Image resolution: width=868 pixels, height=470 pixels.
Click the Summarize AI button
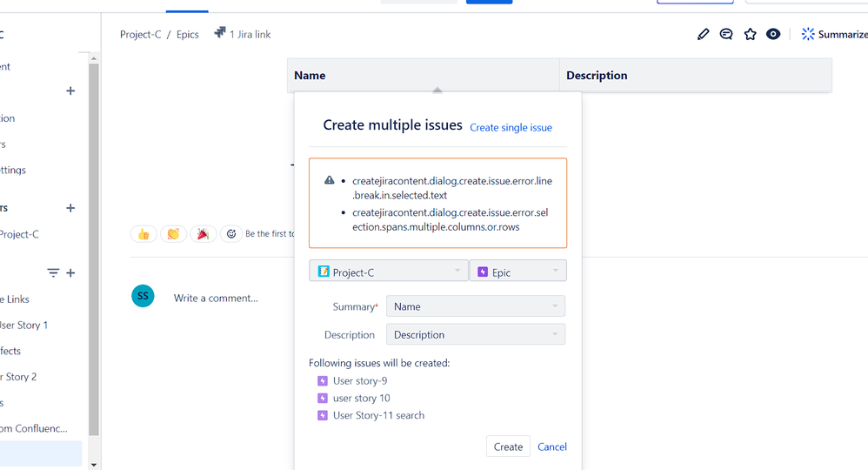[835, 34]
